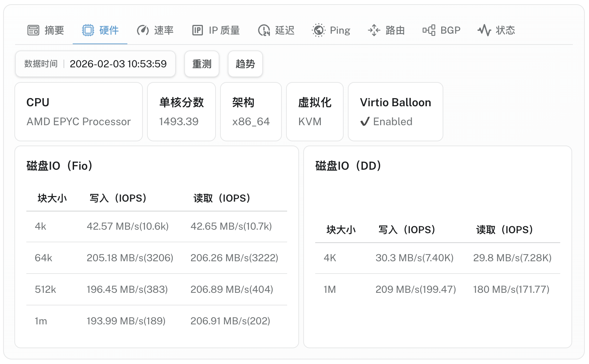This screenshot has height=364, width=589.
Task: Click the 路由 route icon
Action: point(374,30)
